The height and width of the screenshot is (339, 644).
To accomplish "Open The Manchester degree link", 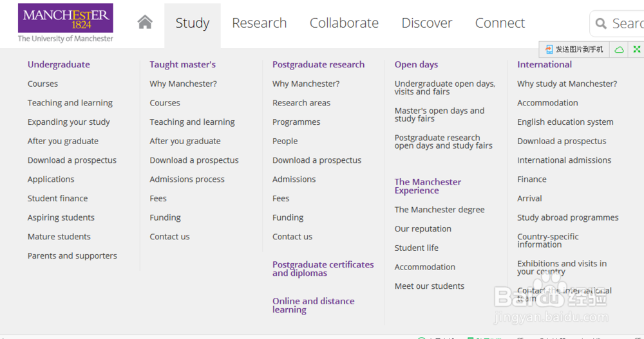I will 439,210.
